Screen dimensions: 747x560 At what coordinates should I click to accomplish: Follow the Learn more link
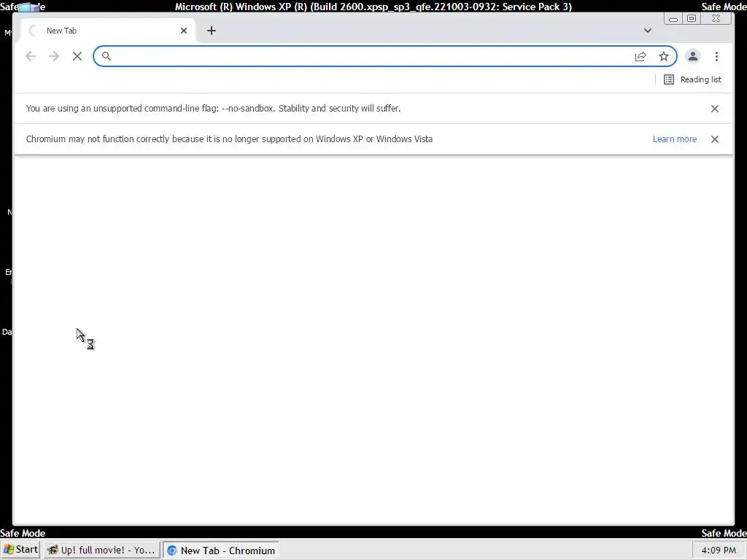coord(675,139)
